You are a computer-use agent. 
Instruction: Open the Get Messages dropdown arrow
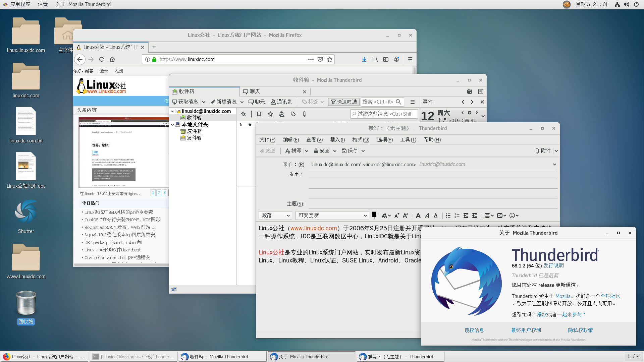pyautogui.click(x=204, y=102)
